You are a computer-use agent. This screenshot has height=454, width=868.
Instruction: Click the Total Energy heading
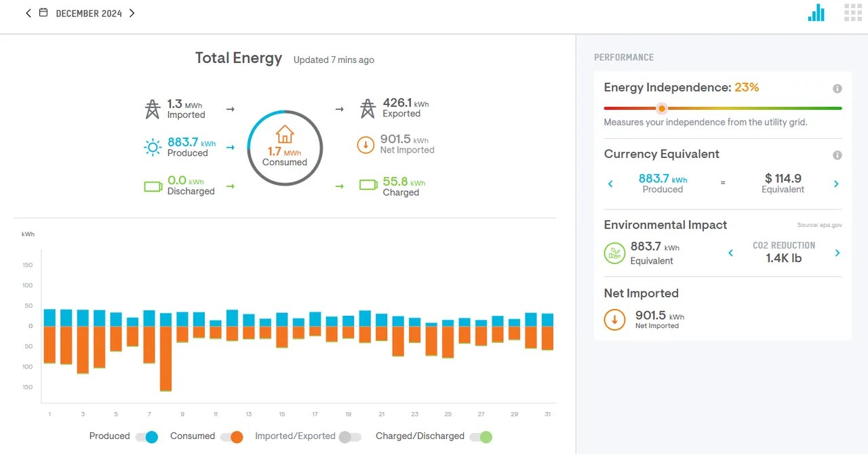(239, 58)
